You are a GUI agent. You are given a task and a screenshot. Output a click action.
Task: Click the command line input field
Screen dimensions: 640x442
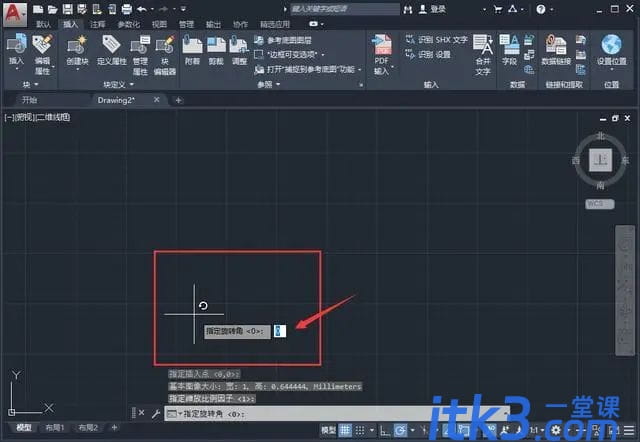[x=338, y=414]
